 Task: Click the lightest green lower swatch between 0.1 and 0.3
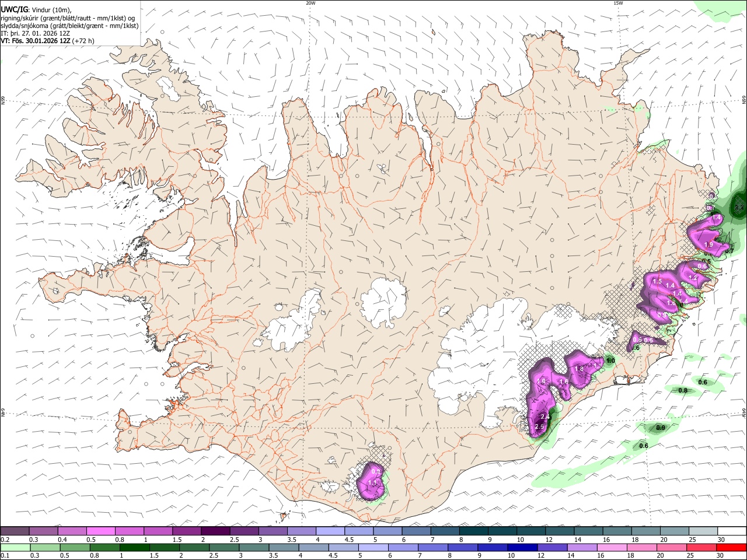[15, 547]
